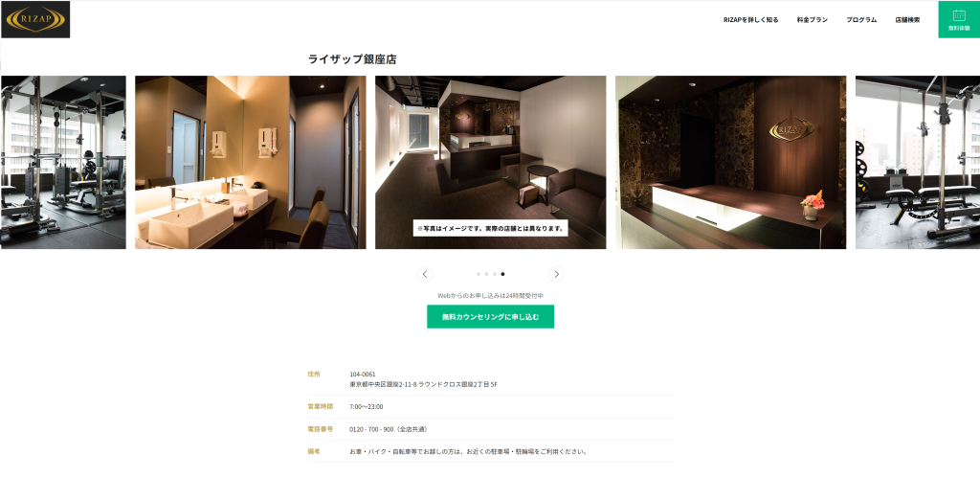Advance carousel with the right arrow
The height and width of the screenshot is (477, 980).
(556, 275)
